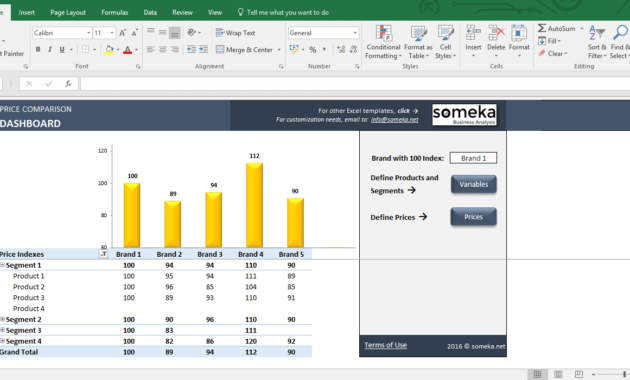Toggle Italic formatting
The height and width of the screenshot is (380, 630).
[x=50, y=49]
